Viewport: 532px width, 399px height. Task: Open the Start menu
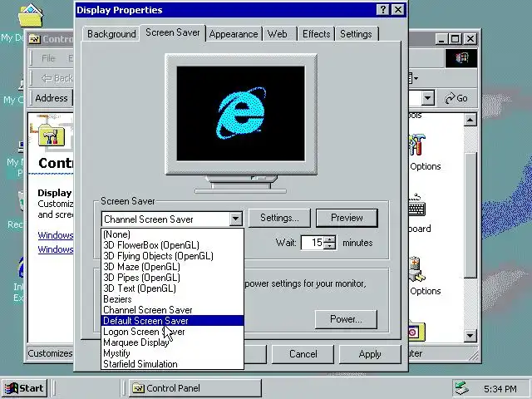pyautogui.click(x=24, y=388)
